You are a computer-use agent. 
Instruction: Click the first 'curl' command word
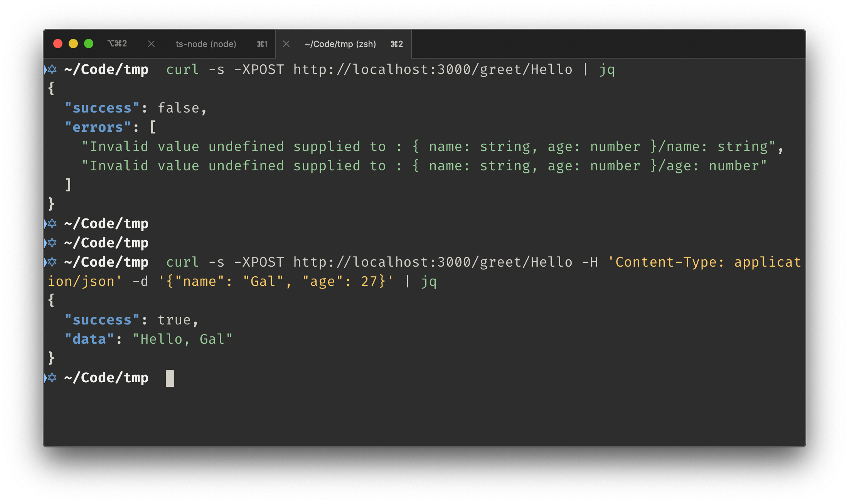click(182, 69)
